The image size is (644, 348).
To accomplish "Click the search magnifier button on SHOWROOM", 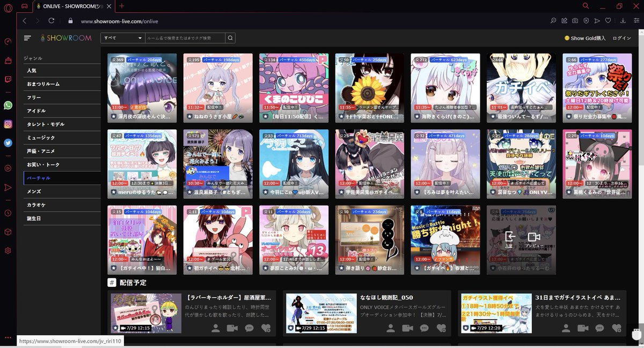I will click(230, 38).
